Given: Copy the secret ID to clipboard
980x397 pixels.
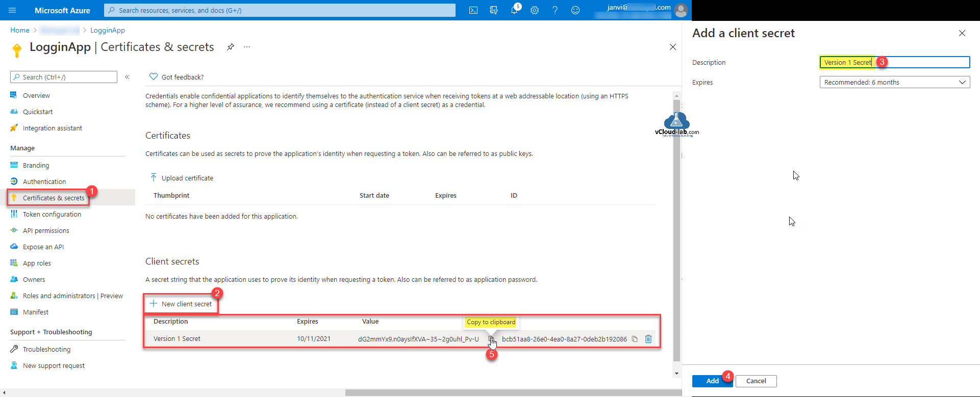Looking at the screenshot, I should tap(635, 339).
